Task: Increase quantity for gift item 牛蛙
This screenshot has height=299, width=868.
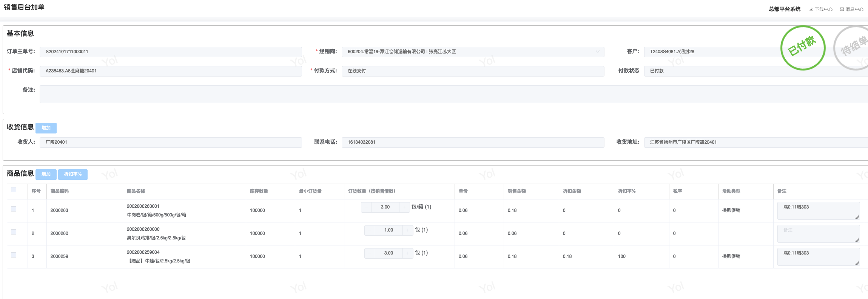Action: [x=408, y=253]
